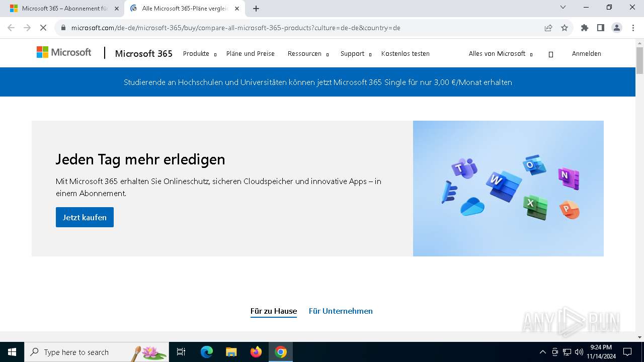This screenshot has width=644, height=362.
Task: Open the Chrome profile menu
Action: 617,28
